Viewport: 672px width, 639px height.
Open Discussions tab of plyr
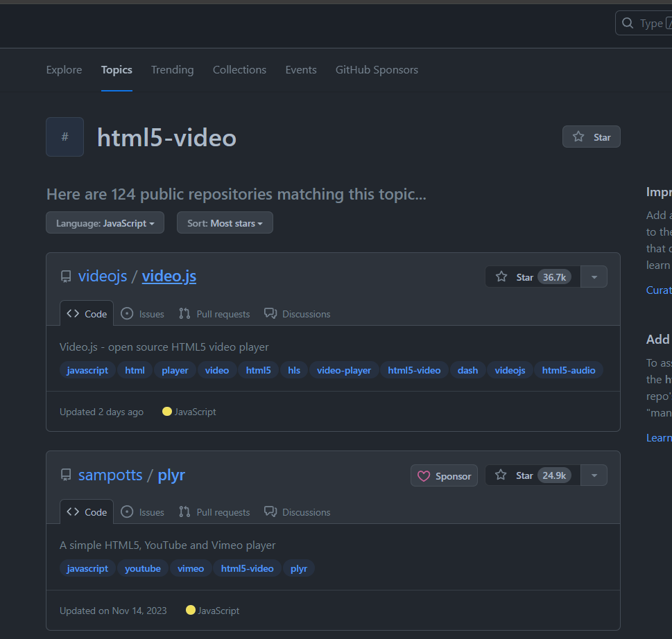tap(298, 512)
